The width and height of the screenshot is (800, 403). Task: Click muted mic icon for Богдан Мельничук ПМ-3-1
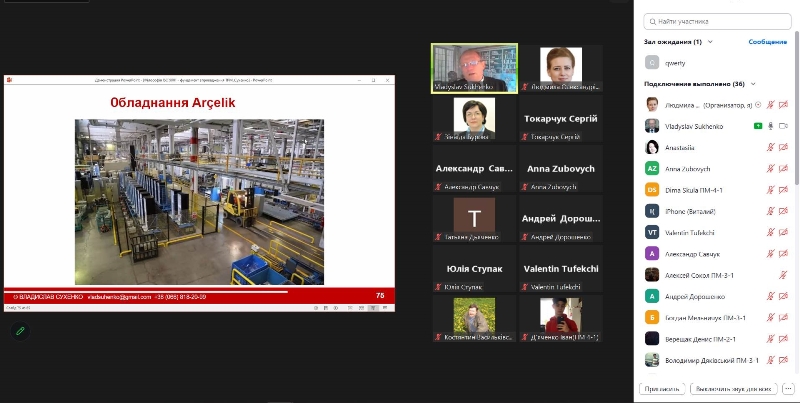(x=770, y=317)
